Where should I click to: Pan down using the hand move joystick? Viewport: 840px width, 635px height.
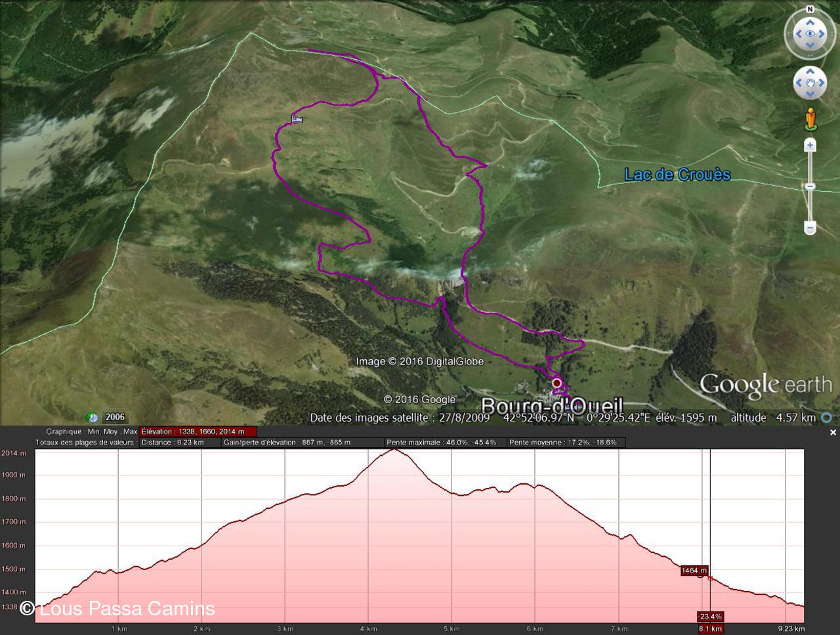click(810, 95)
